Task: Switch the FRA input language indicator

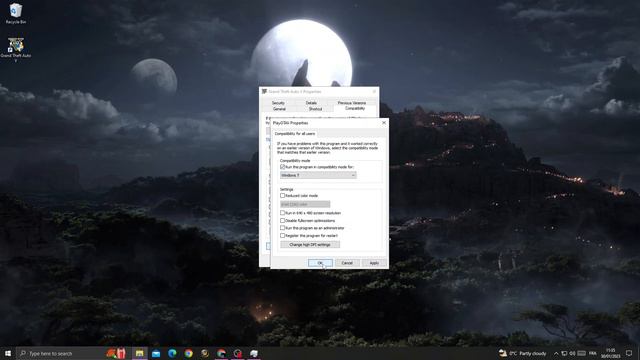Action: pyautogui.click(x=593, y=353)
